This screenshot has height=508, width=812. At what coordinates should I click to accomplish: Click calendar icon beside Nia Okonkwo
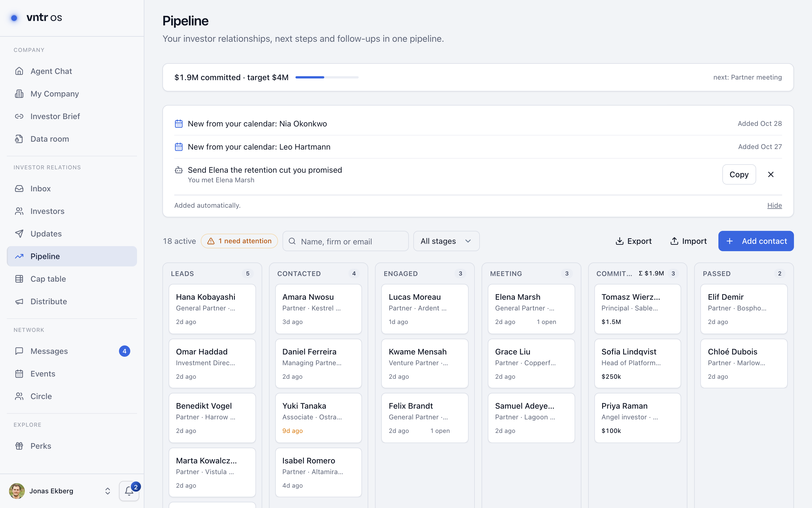[x=179, y=124]
